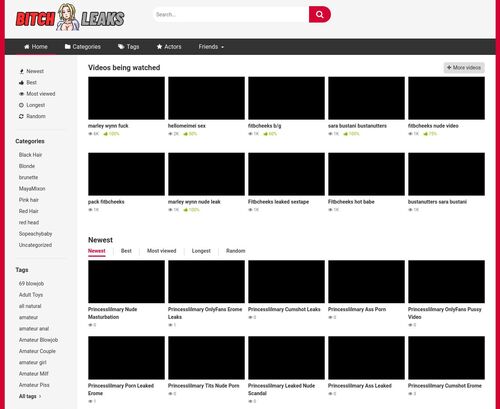Image resolution: width=500 pixels, height=409 pixels.
Task: Open the Tags page in navbar
Action: 129,47
